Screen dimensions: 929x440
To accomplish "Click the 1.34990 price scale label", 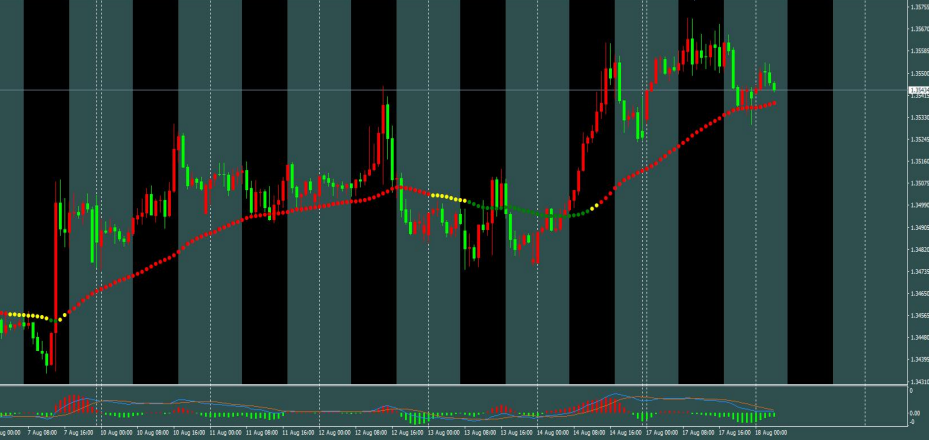I will click(920, 205).
